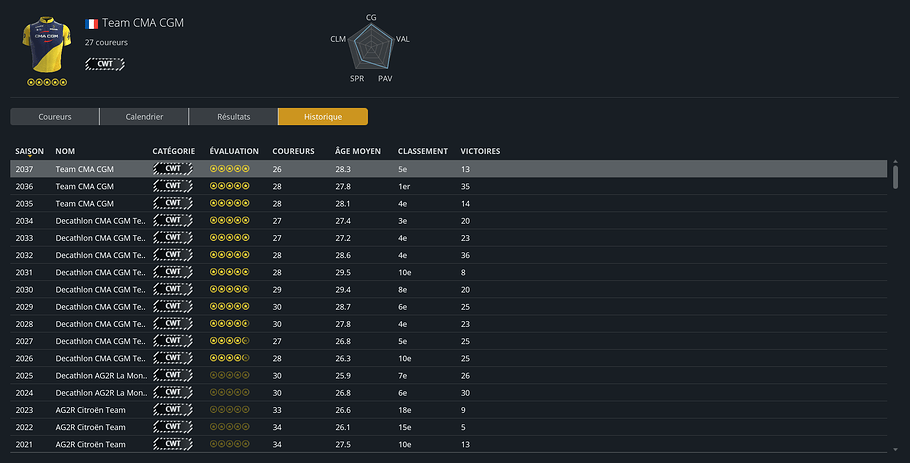
Task: Click the CWT badge under team name
Action: click(x=105, y=64)
